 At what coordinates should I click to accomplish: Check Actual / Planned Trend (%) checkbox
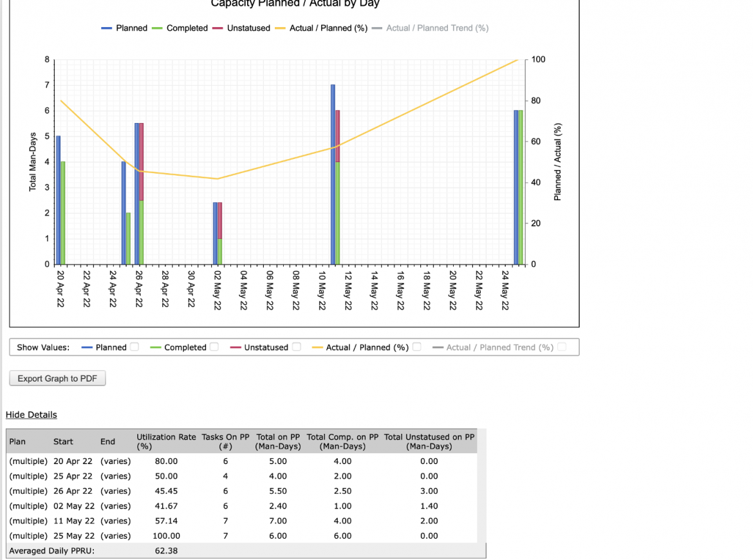[x=561, y=347]
